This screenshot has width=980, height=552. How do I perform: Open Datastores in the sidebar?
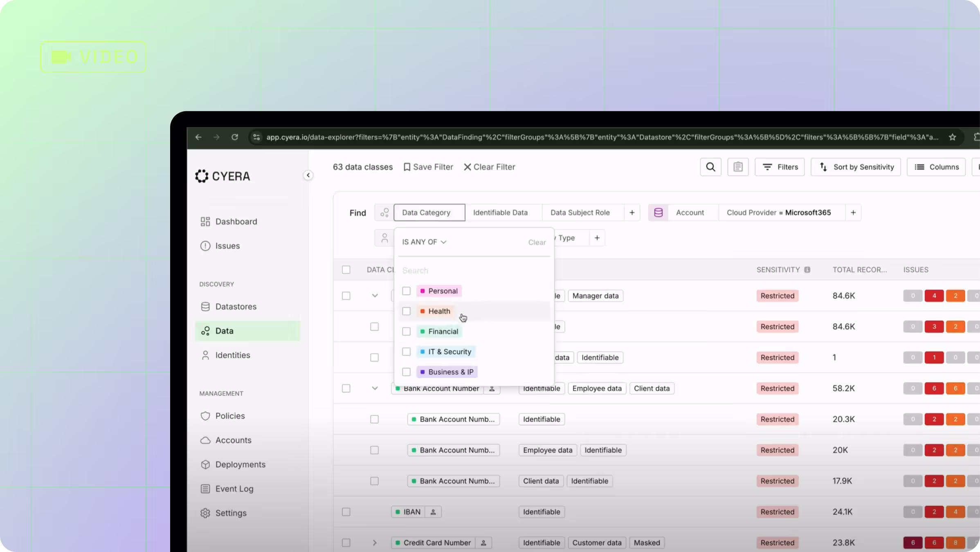236,307
